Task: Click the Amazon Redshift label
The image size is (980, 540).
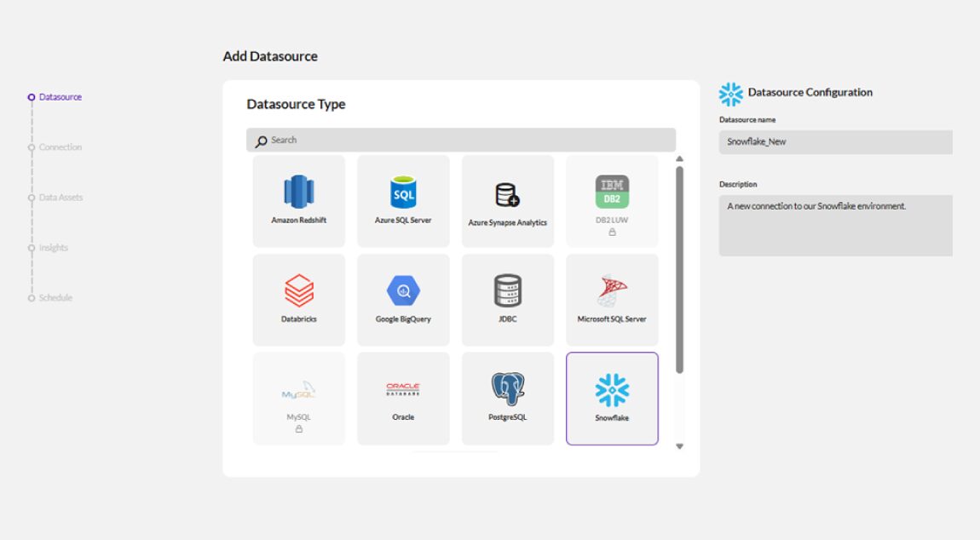Action: pyautogui.click(x=299, y=220)
